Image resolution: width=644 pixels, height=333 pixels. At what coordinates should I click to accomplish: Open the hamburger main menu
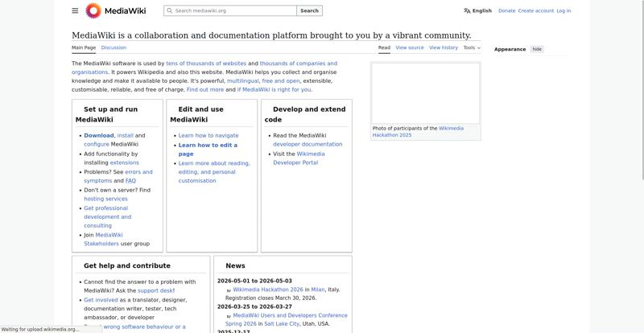(x=75, y=10)
